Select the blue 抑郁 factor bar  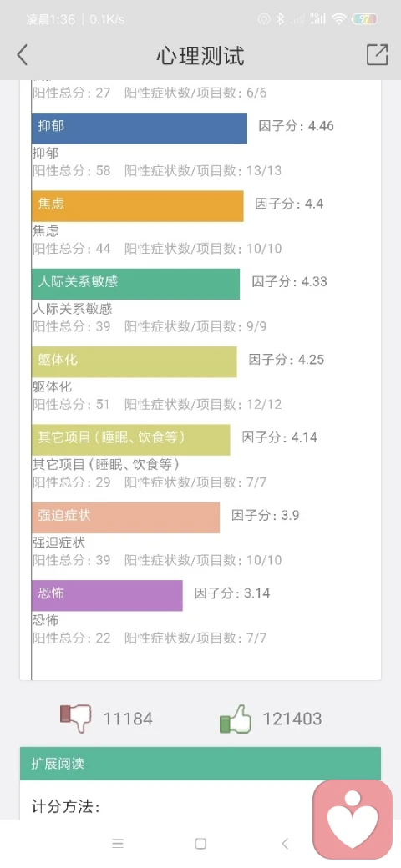coord(140,128)
